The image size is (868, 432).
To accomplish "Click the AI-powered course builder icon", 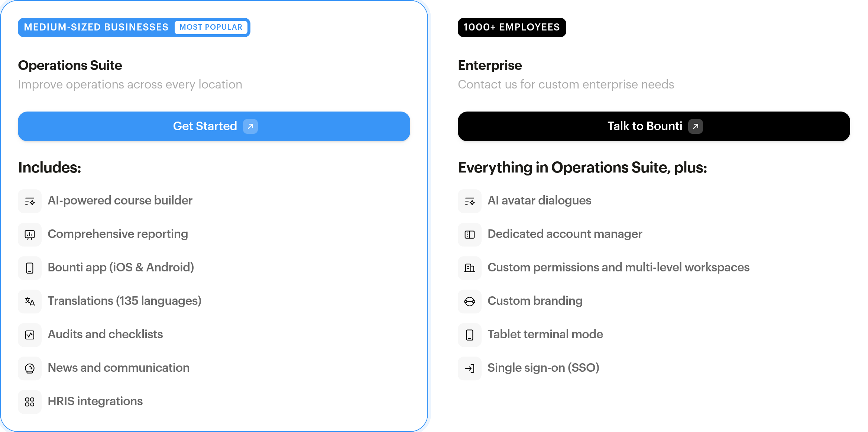I will [30, 201].
